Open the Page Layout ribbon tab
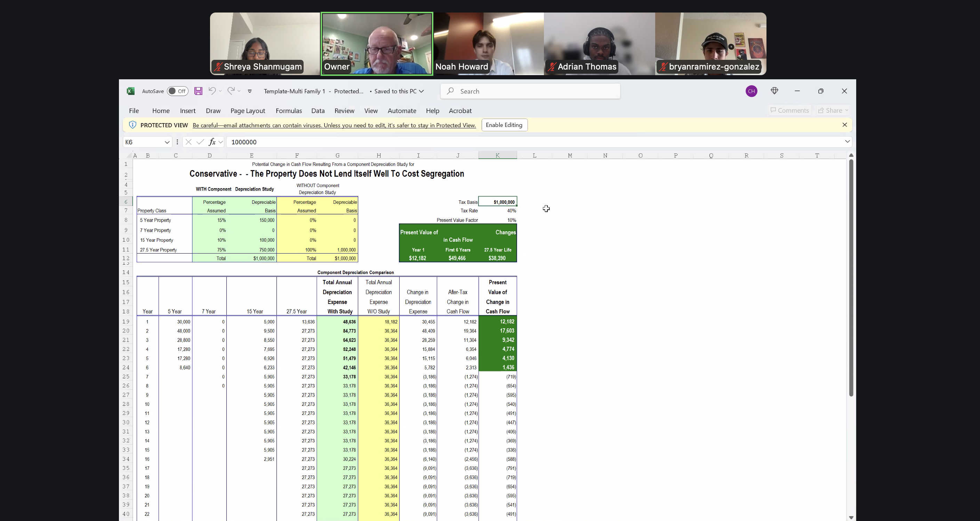This screenshot has height=521, width=980. (x=248, y=111)
